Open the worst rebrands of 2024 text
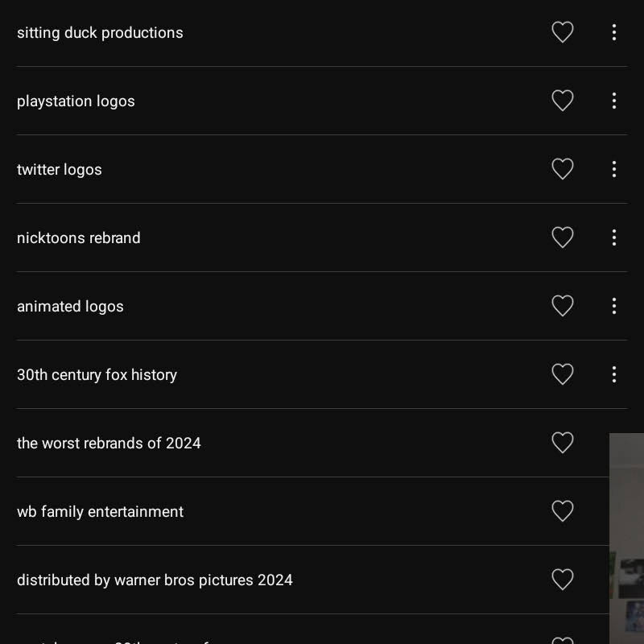This screenshot has width=644, height=644. (109, 444)
